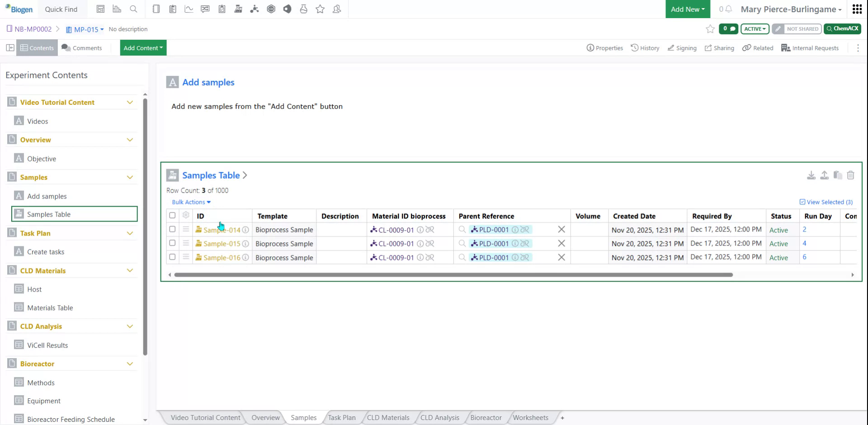The height and width of the screenshot is (425, 868).
Task: Click the ChemACX button
Action: (842, 28)
